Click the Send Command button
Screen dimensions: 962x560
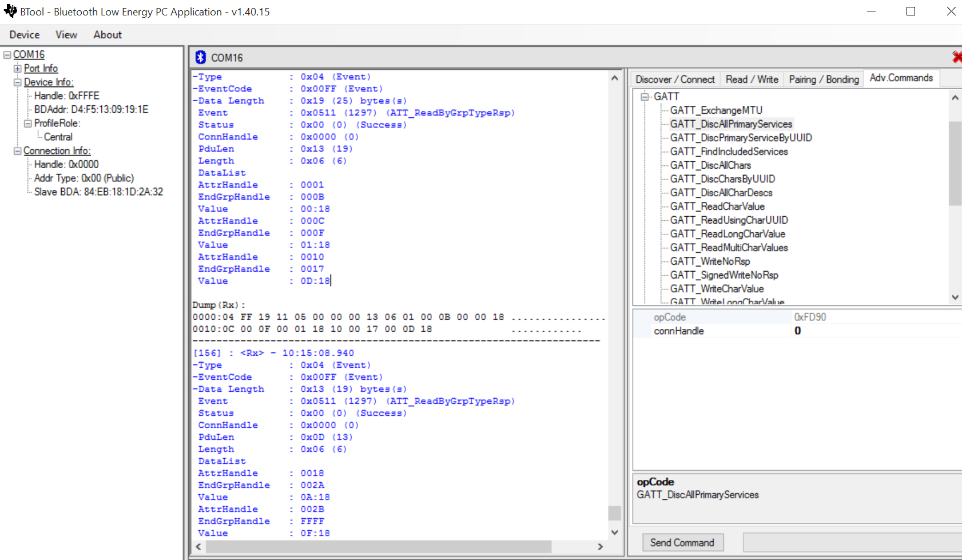[x=682, y=543]
